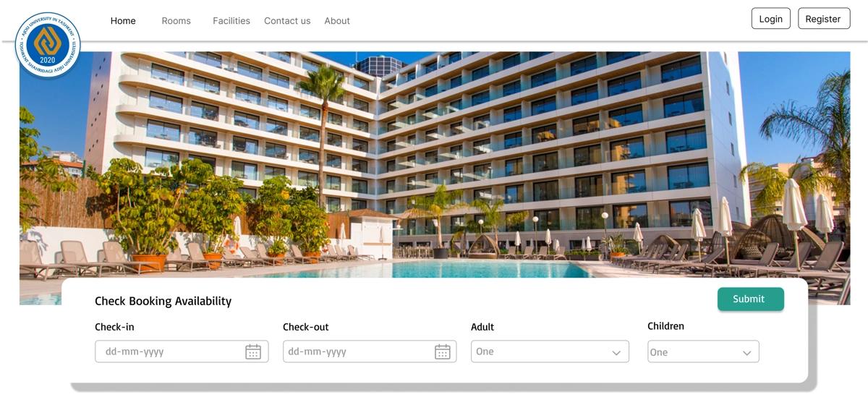Focus the Check-out date field

tap(370, 351)
